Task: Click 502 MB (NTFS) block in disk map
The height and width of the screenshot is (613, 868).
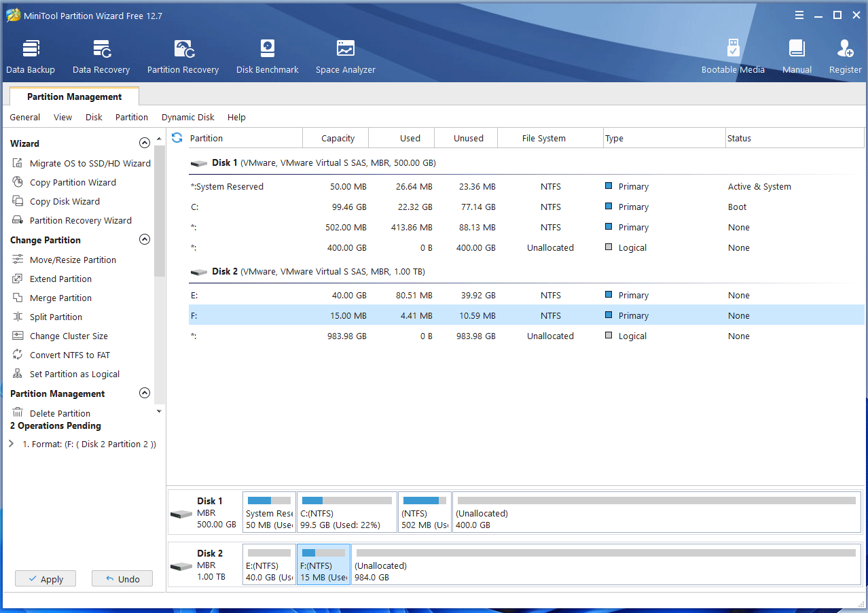Action: [424, 512]
